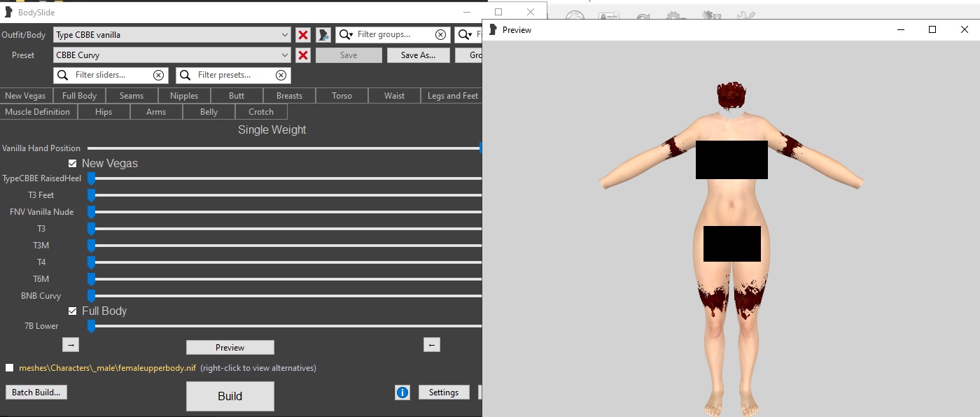Click the Vanilla Hand Position slider track
This screenshot has height=417, width=980.
click(x=283, y=148)
